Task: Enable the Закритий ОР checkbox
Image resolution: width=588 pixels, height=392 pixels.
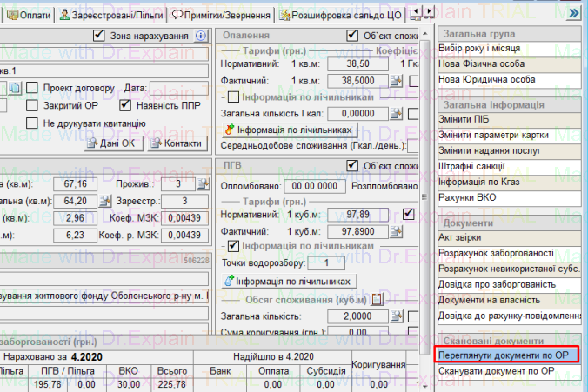Action: 32,105
